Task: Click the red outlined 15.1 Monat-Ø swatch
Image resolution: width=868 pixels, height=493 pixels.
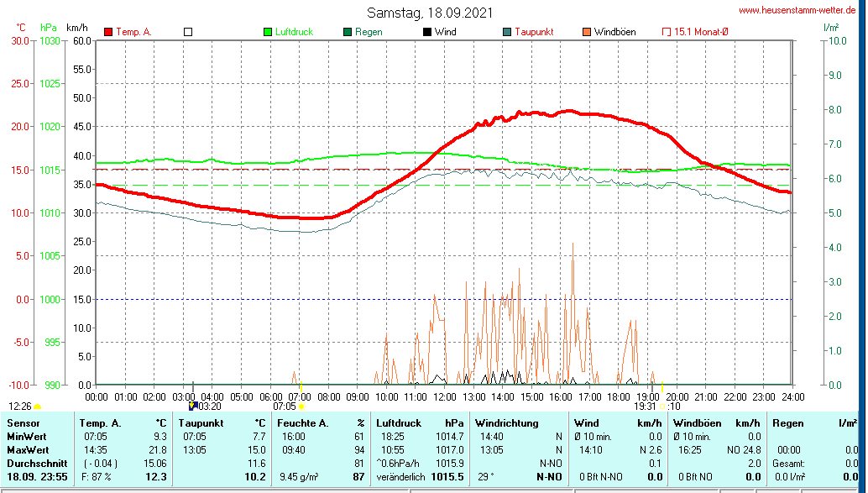Action: pos(667,32)
